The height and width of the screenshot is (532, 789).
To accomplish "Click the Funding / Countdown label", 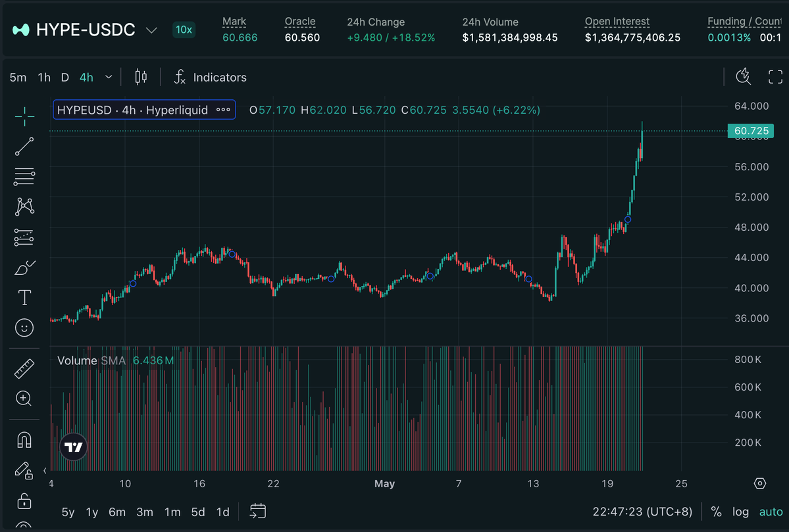I will [x=745, y=22].
